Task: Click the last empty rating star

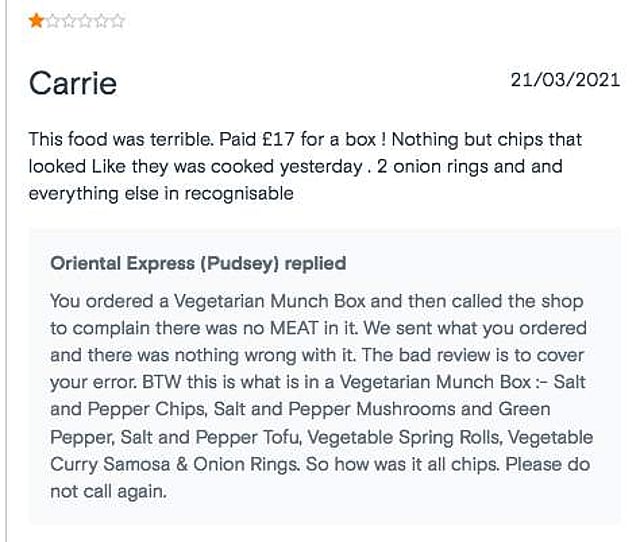Action: coord(117,20)
